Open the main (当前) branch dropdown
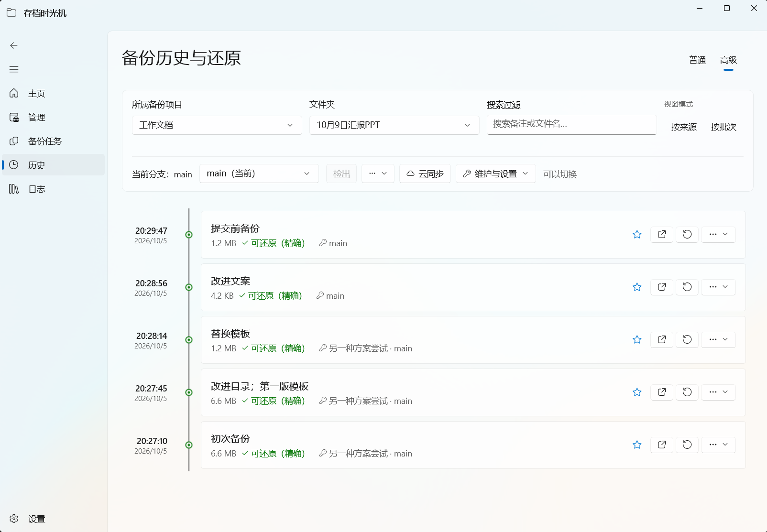Viewport: 767px width, 532px height. 259,174
